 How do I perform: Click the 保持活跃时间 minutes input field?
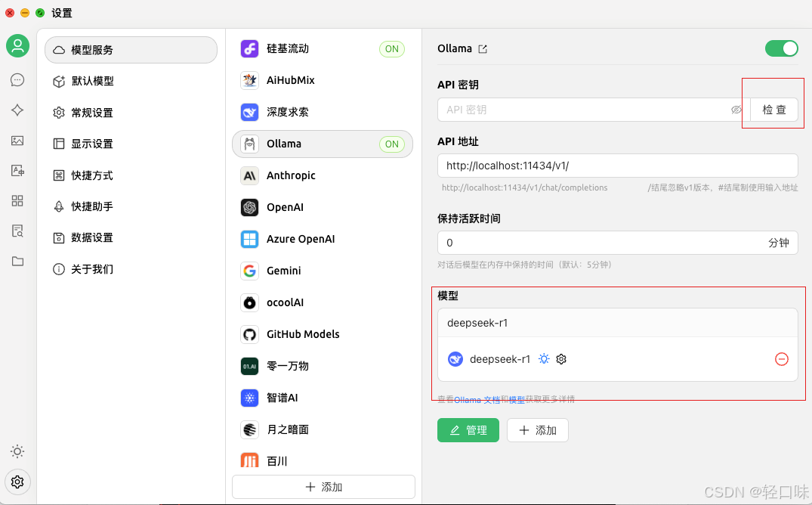617,243
